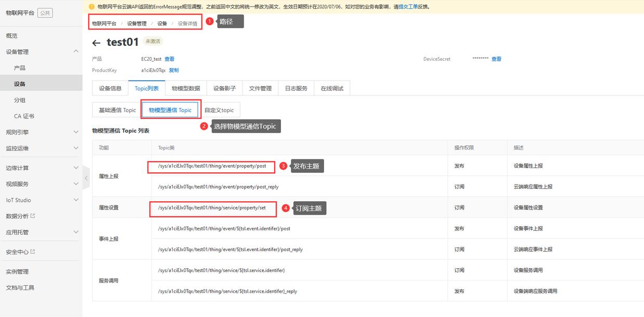Screen dimensions: 644x317
Task: Click the 公共 badge next to 物联网平台
Action: (x=46, y=13)
